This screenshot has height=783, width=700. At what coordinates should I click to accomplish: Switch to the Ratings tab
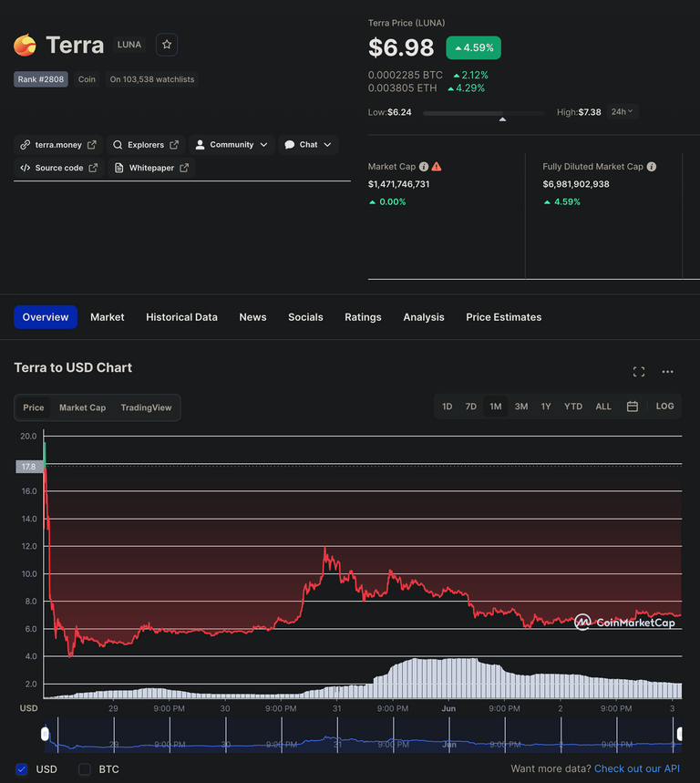click(363, 317)
